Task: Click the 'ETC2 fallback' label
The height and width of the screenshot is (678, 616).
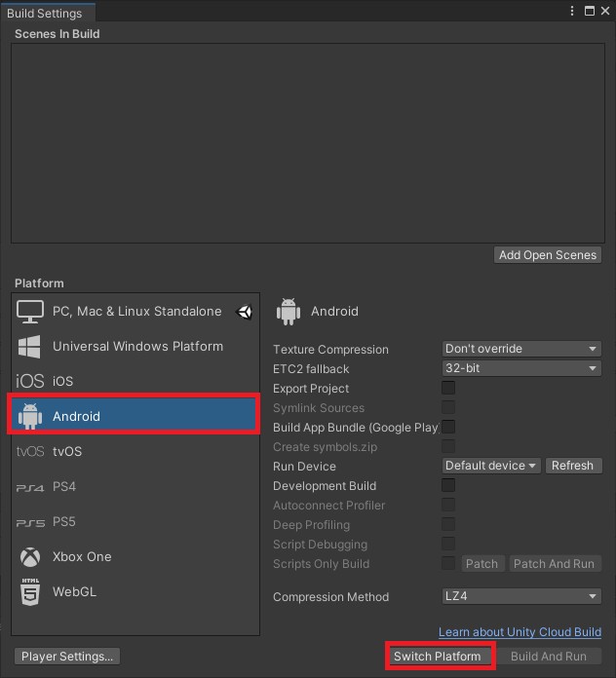Action: click(311, 369)
